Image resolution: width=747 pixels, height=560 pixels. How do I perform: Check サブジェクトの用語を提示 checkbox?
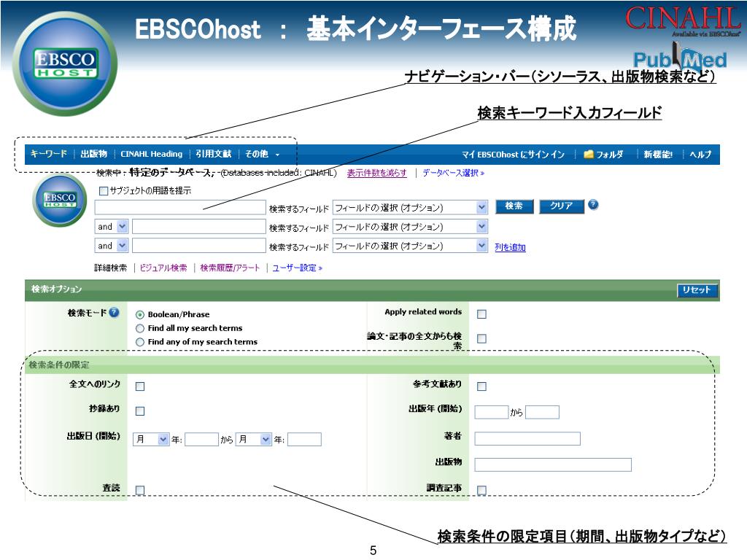coord(104,191)
